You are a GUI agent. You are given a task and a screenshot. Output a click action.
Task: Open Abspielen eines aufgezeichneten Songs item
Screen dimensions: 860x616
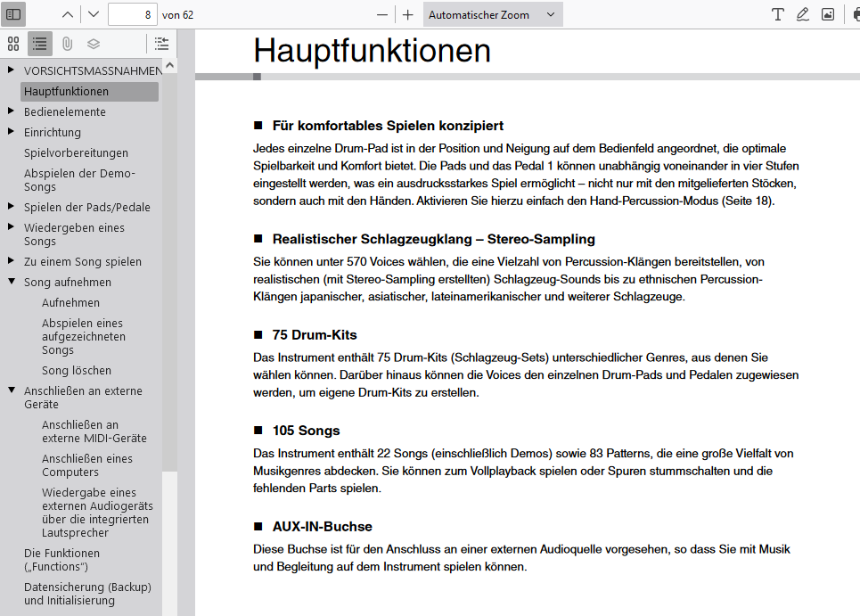point(84,336)
